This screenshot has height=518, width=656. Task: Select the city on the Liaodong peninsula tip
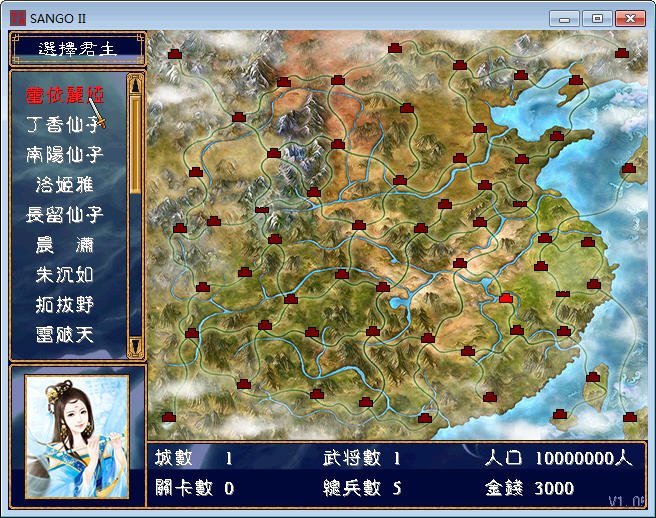[x=576, y=79]
